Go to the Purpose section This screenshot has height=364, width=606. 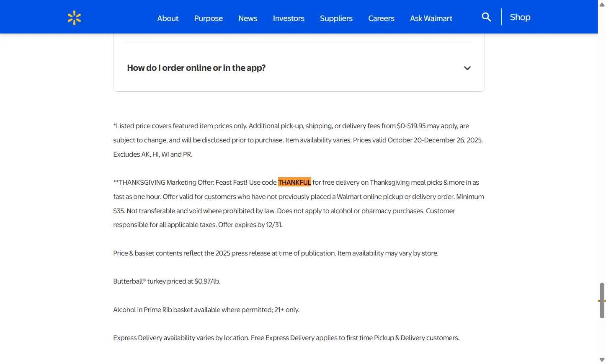pos(208,18)
